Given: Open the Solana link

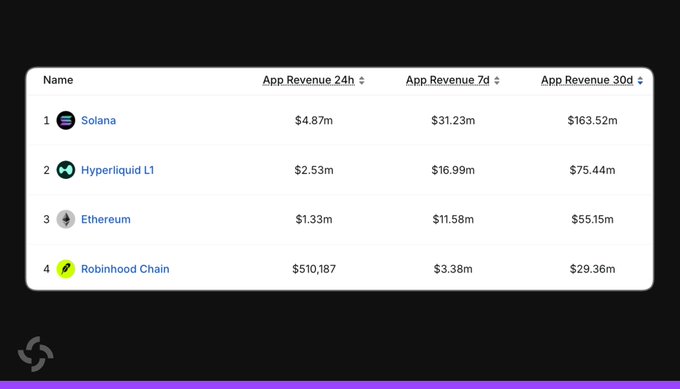Looking at the screenshot, I should (98, 121).
